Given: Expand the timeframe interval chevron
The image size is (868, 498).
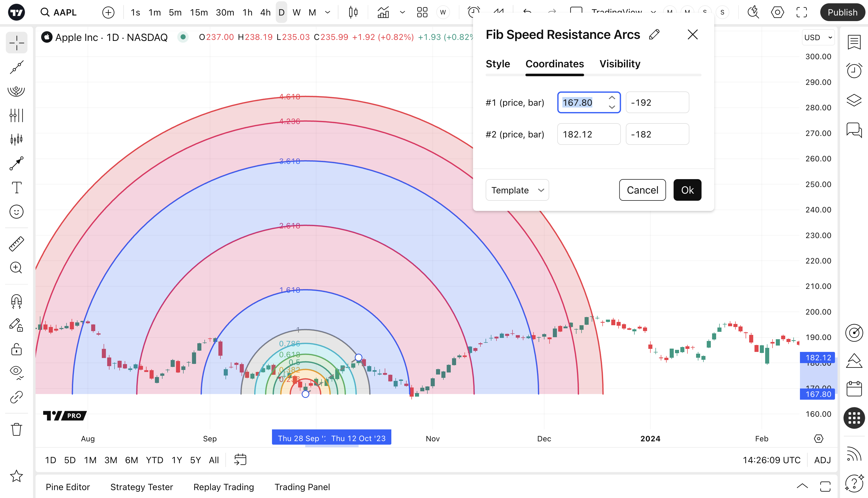Looking at the screenshot, I should coord(328,13).
